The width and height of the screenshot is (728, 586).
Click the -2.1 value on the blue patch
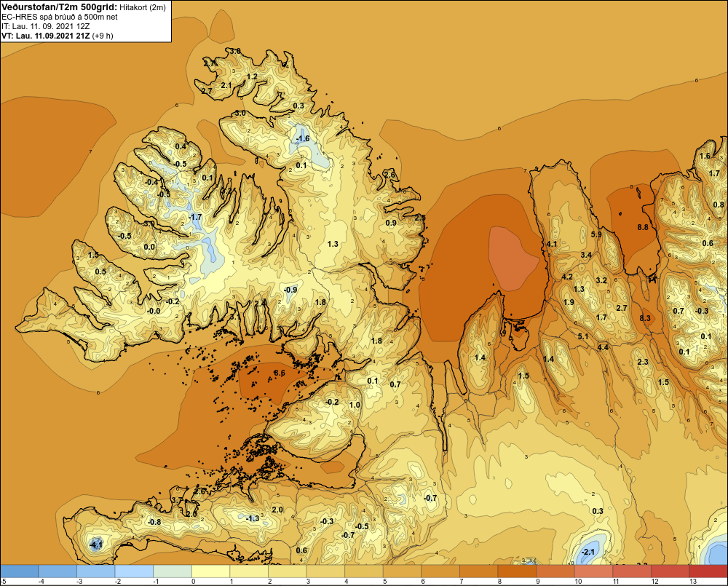[x=587, y=552]
